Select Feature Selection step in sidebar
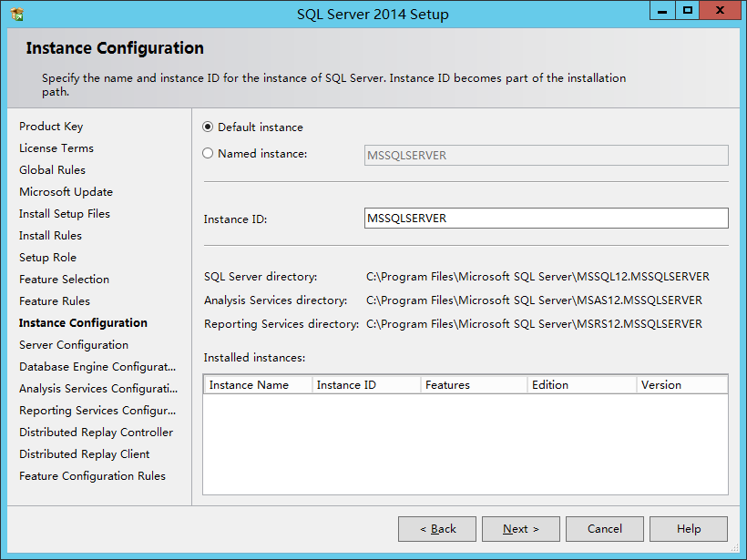The height and width of the screenshot is (560, 747). point(65,280)
